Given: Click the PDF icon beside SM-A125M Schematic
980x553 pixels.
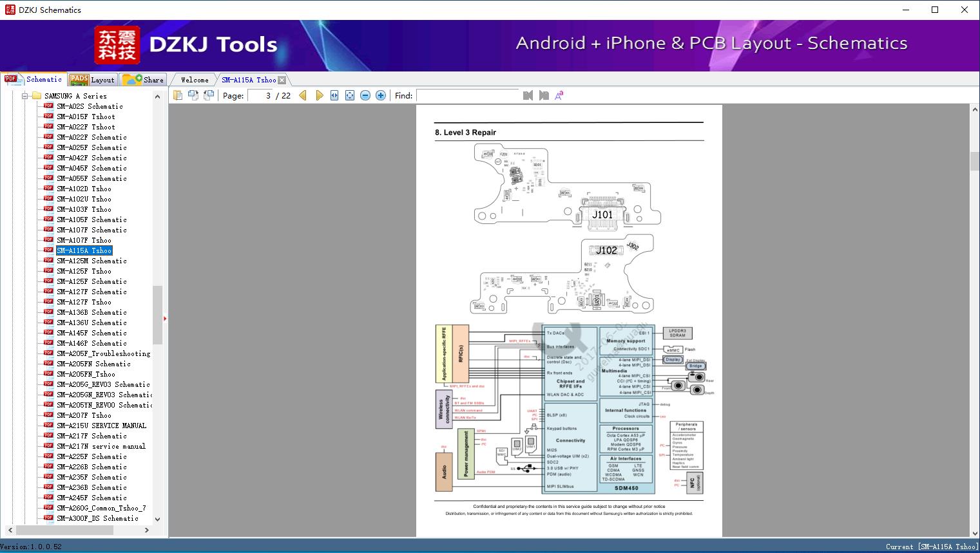Looking at the screenshot, I should click(x=48, y=261).
